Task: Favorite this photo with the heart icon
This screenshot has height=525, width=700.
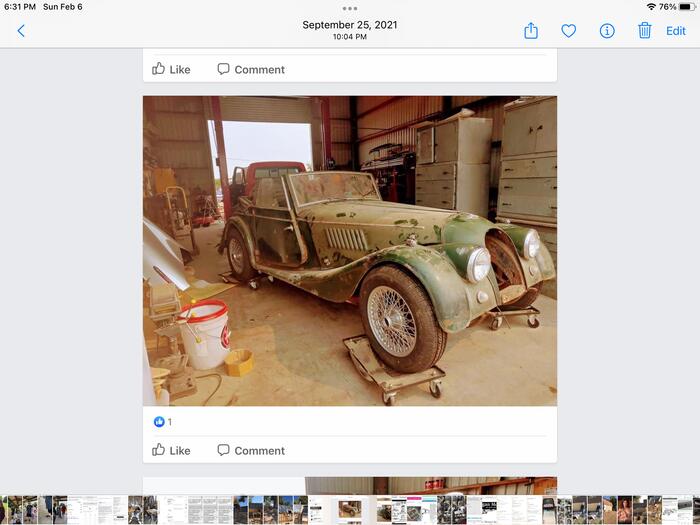Action: coord(568,31)
